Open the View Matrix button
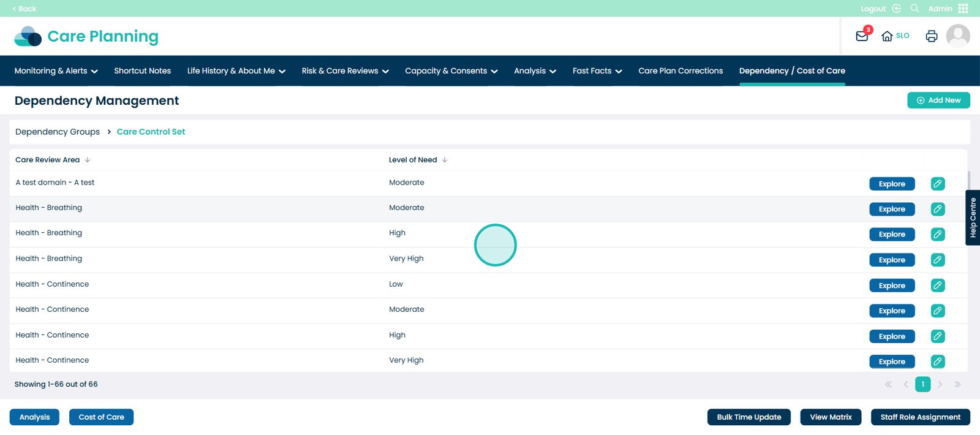The image size is (980, 435). click(x=831, y=417)
